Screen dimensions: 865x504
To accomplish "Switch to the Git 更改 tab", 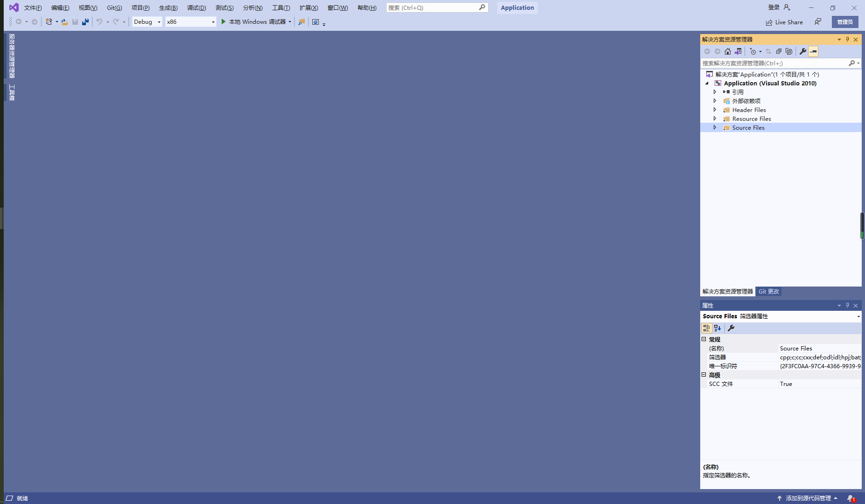I will click(769, 292).
